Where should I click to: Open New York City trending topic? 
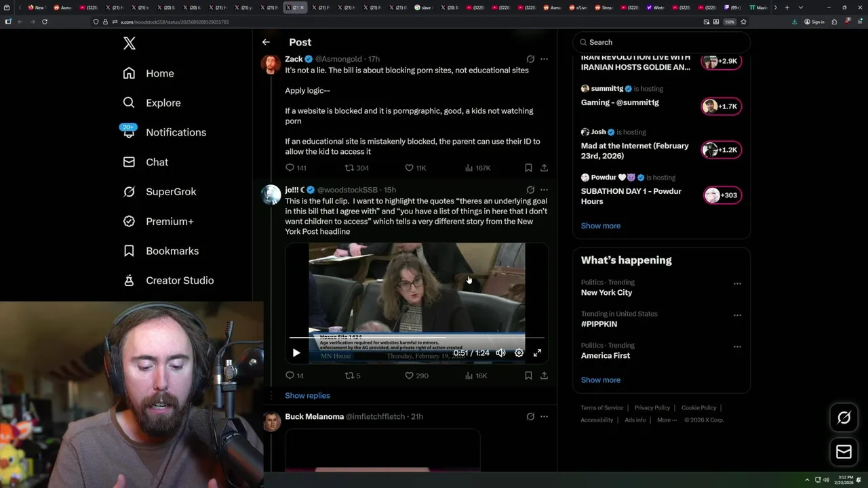tap(606, 293)
